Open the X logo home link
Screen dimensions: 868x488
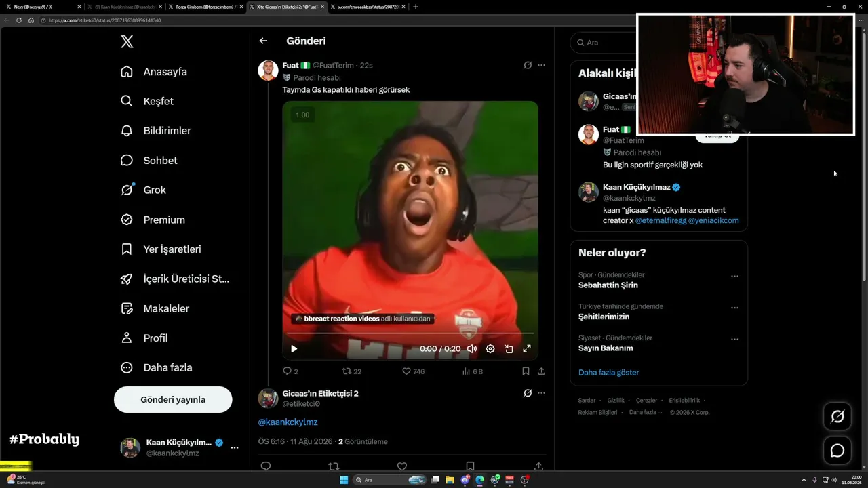(127, 42)
